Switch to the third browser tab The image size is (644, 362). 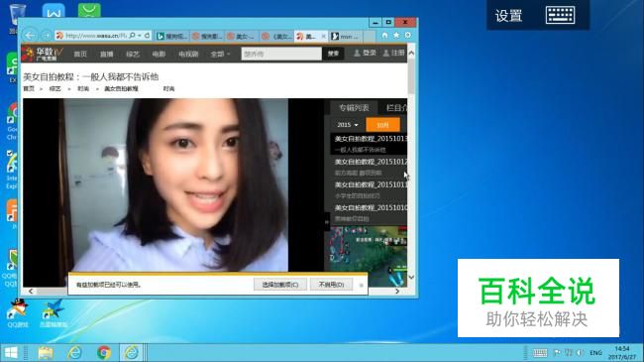point(243,37)
